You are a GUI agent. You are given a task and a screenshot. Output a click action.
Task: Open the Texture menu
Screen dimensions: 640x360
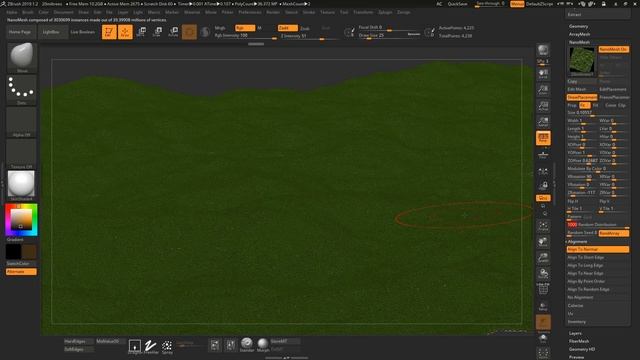pos(327,12)
